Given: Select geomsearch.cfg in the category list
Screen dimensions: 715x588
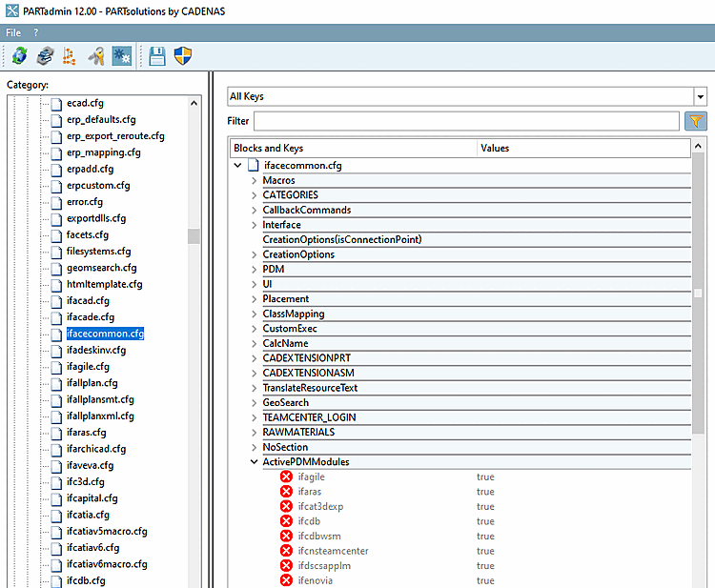Looking at the screenshot, I should point(101,268).
